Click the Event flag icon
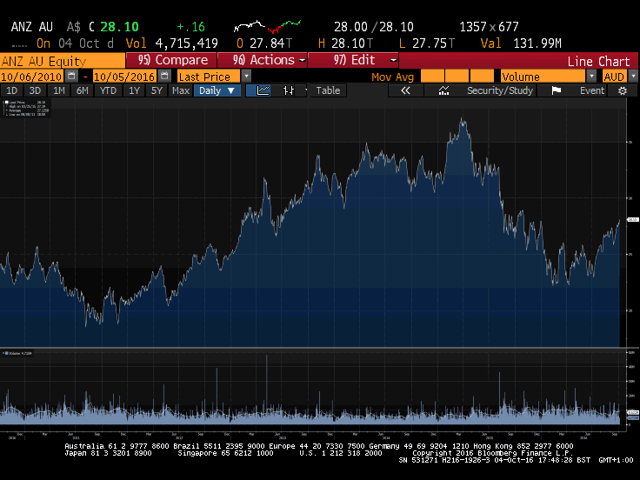Viewport: 640px width, 480px height. [x=556, y=91]
